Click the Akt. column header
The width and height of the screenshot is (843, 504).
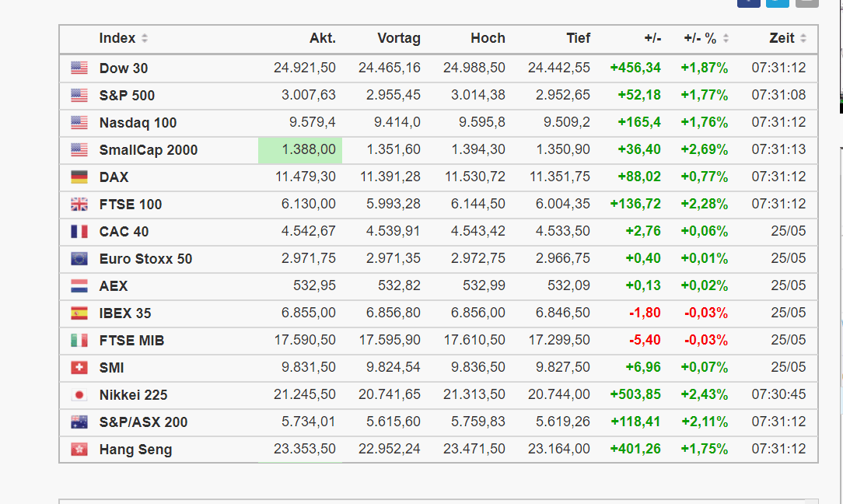point(322,38)
